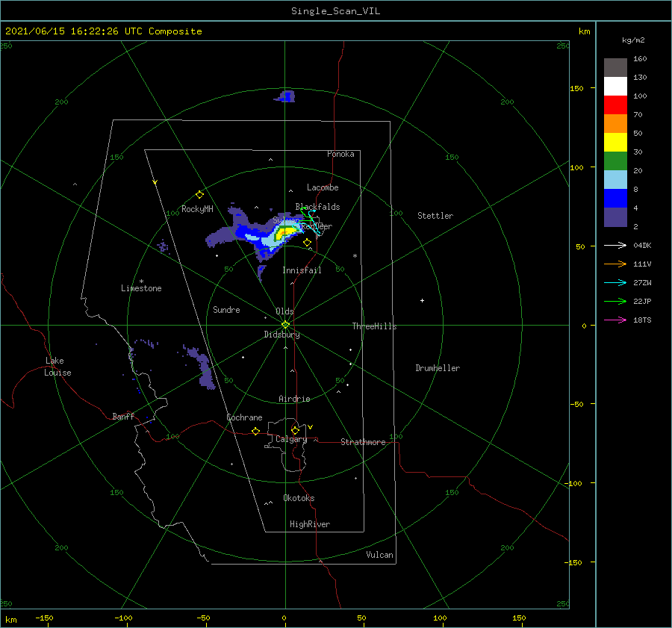Click the kg/m2 unit label
672x628 pixels.
point(633,40)
